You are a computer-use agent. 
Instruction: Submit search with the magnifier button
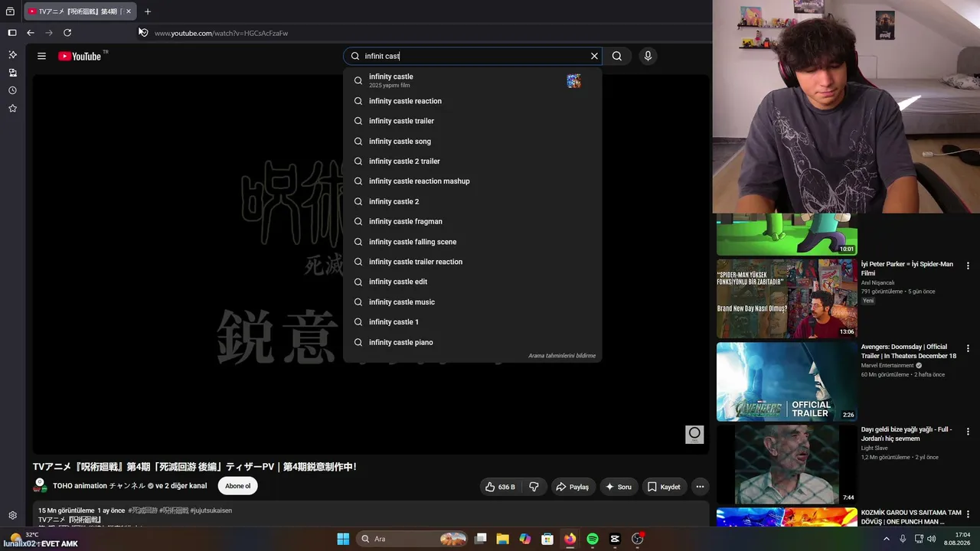(x=617, y=56)
